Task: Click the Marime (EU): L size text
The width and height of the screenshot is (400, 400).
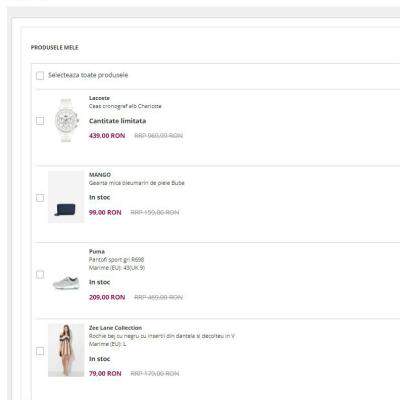Action: (x=108, y=344)
